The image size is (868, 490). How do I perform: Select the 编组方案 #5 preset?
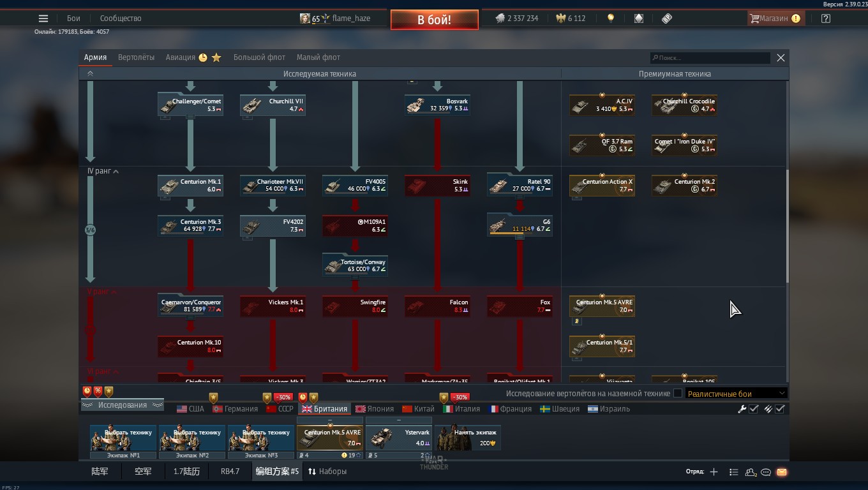pos(277,471)
